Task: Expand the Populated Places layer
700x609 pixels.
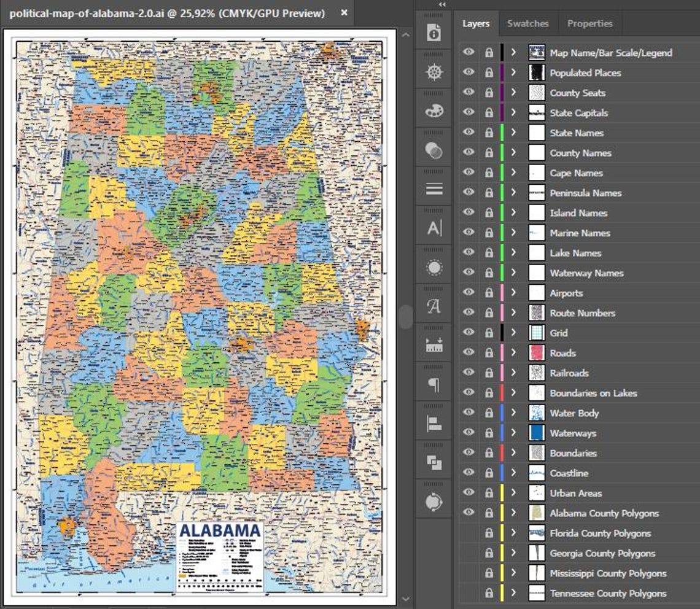Action: tap(514, 72)
